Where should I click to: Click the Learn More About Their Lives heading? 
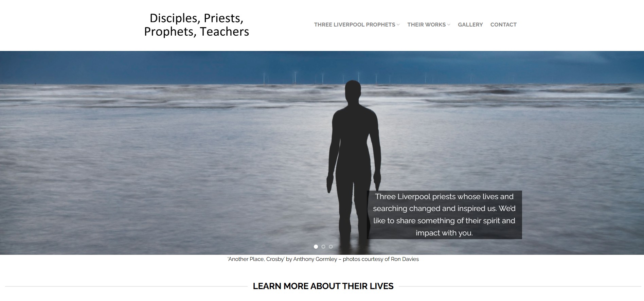(323, 286)
